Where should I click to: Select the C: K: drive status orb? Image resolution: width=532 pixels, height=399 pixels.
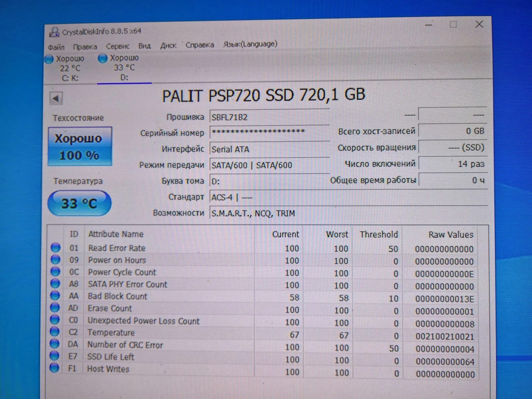(49, 59)
